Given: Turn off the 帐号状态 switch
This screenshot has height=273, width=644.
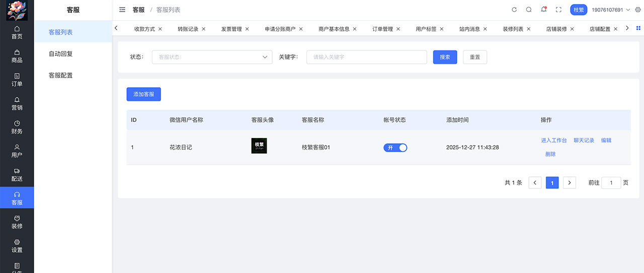Looking at the screenshot, I should click(395, 148).
